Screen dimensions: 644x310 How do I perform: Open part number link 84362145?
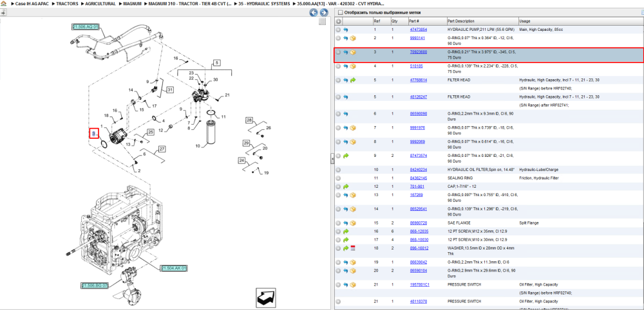coord(419,178)
